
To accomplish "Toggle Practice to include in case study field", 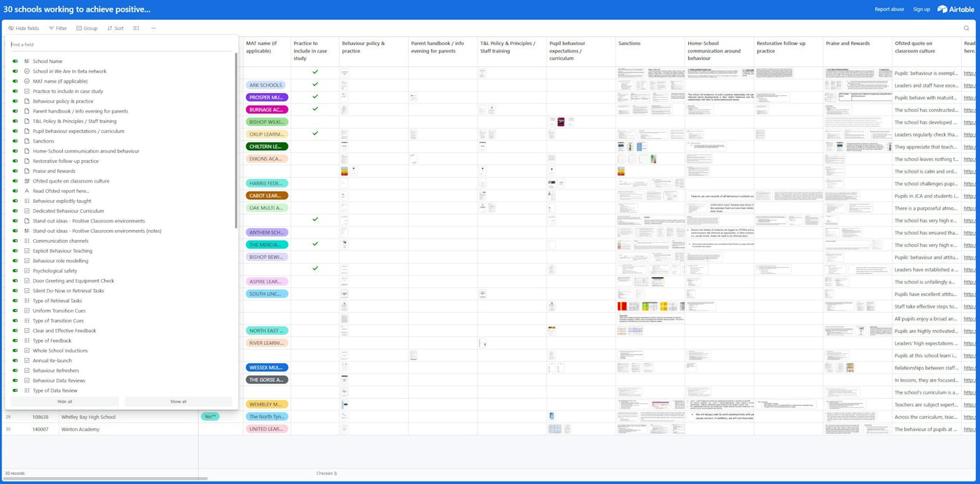I will (15, 91).
